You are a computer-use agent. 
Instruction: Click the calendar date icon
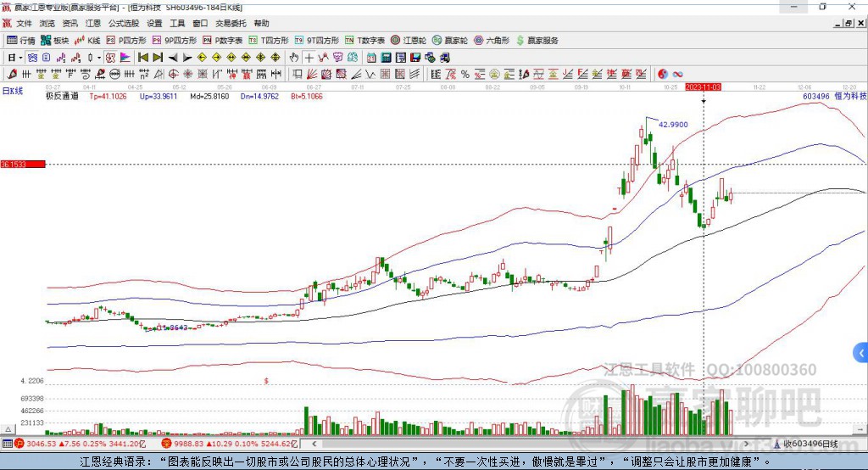(371, 58)
